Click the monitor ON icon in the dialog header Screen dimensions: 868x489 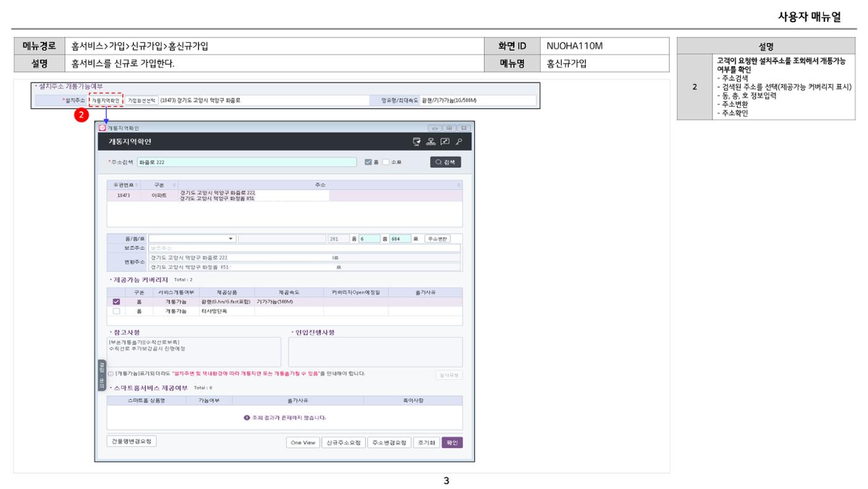click(x=417, y=141)
